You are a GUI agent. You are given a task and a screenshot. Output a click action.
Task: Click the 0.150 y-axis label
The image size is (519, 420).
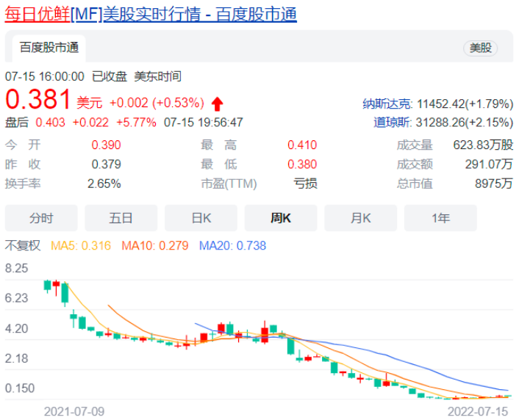point(20,388)
